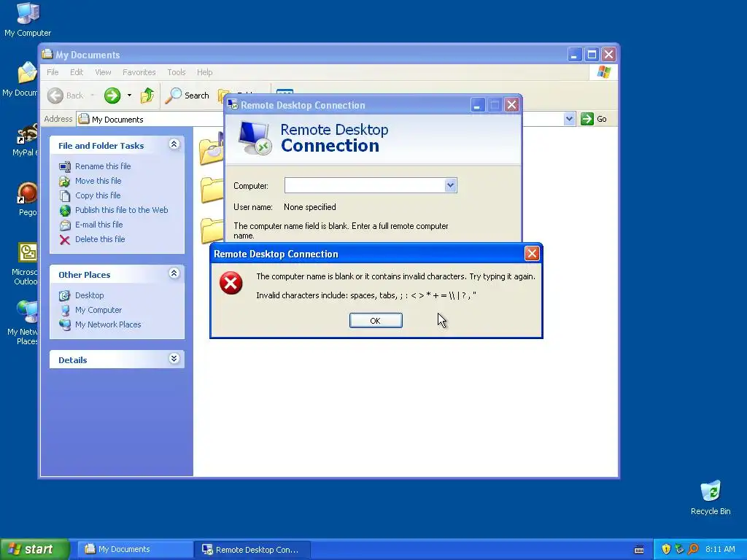The image size is (747, 560).
Task: Click Copy this file
Action: [98, 195]
